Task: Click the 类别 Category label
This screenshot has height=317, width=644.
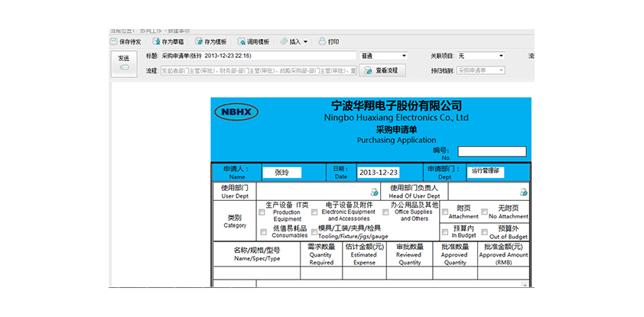Action: (x=235, y=221)
